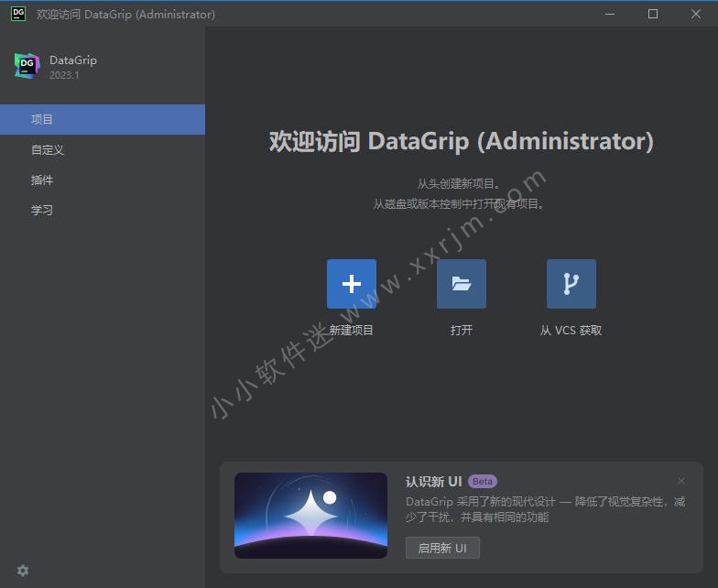Click the DataGrip logo in the sidebar
The height and width of the screenshot is (588, 718).
[x=27, y=66]
